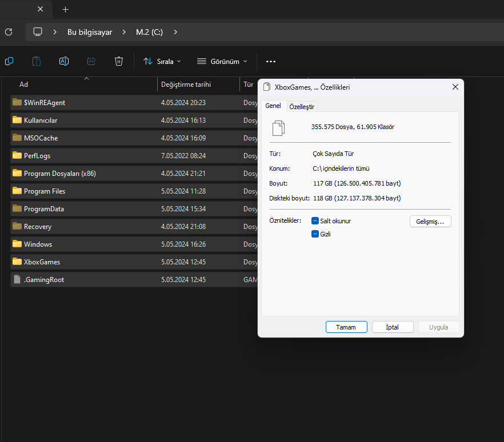The image size is (504, 442).
Task: Toggle the Gizli hidden checkbox
Action: [315, 234]
